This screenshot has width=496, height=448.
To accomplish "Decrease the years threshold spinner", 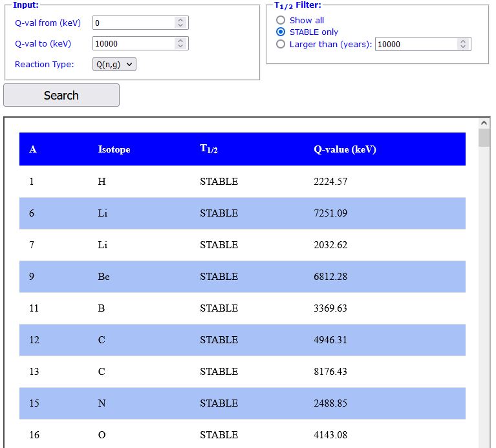I will [463, 47].
